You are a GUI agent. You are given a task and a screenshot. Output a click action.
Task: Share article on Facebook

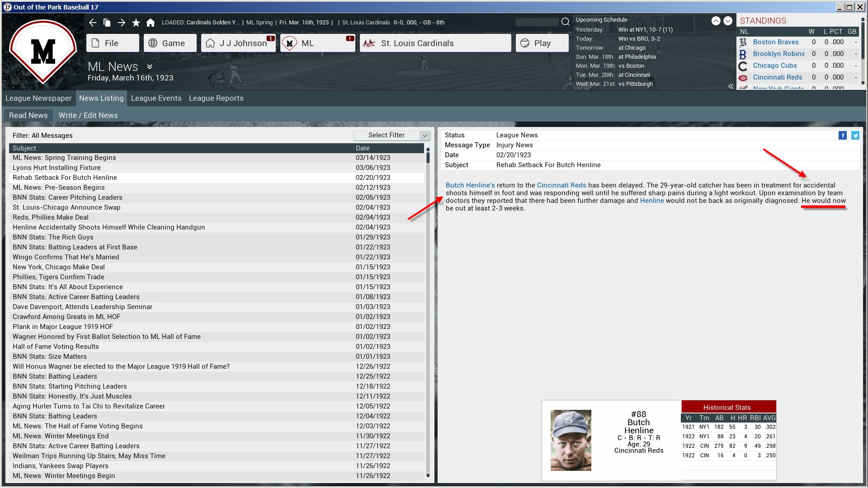[843, 135]
